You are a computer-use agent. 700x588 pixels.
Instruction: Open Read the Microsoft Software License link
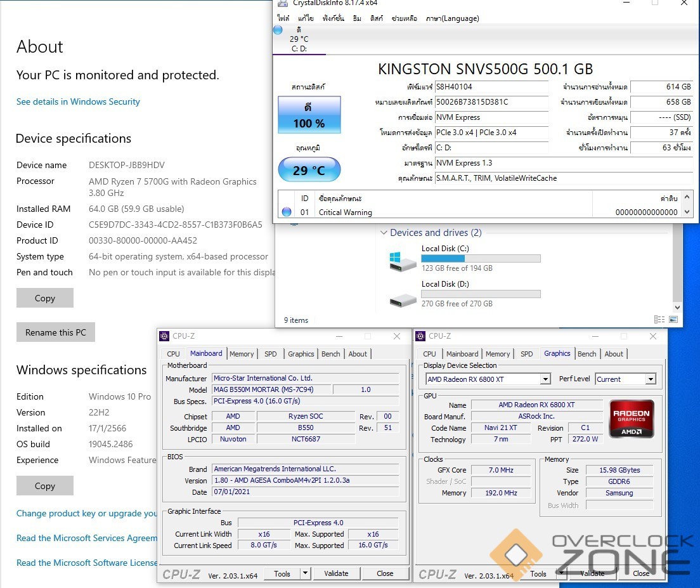87,563
